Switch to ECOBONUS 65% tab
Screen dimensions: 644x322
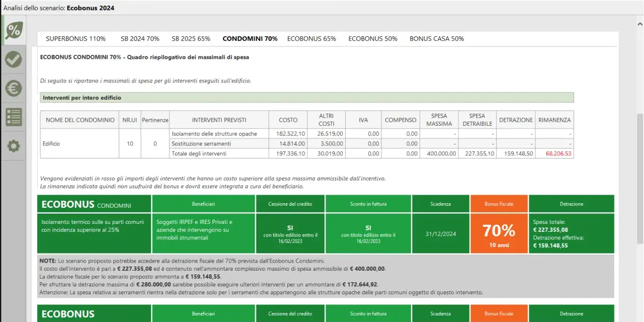[x=311, y=39]
